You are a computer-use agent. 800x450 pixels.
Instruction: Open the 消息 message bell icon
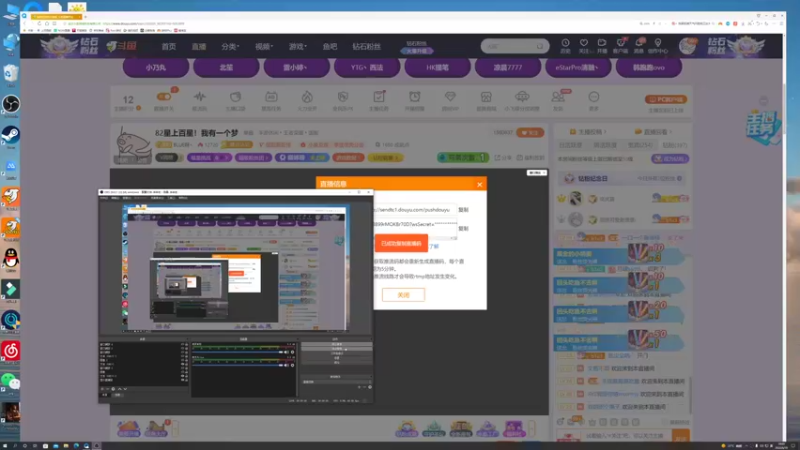639,43
